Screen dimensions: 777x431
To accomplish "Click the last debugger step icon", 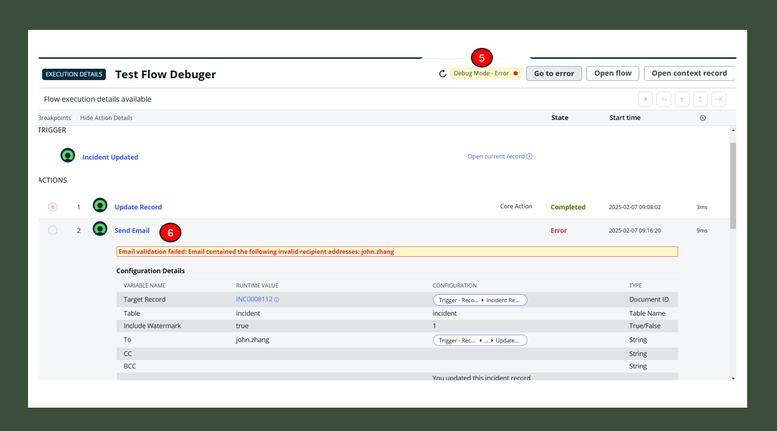I will [x=718, y=100].
